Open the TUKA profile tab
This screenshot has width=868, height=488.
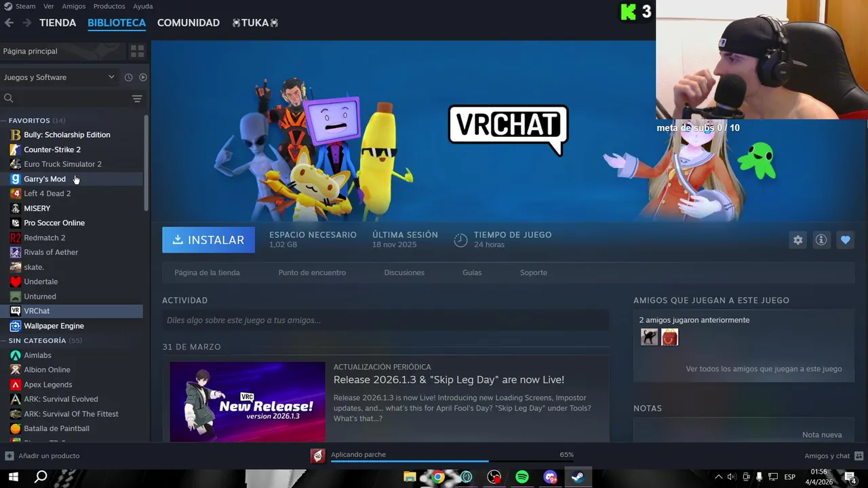(x=255, y=23)
